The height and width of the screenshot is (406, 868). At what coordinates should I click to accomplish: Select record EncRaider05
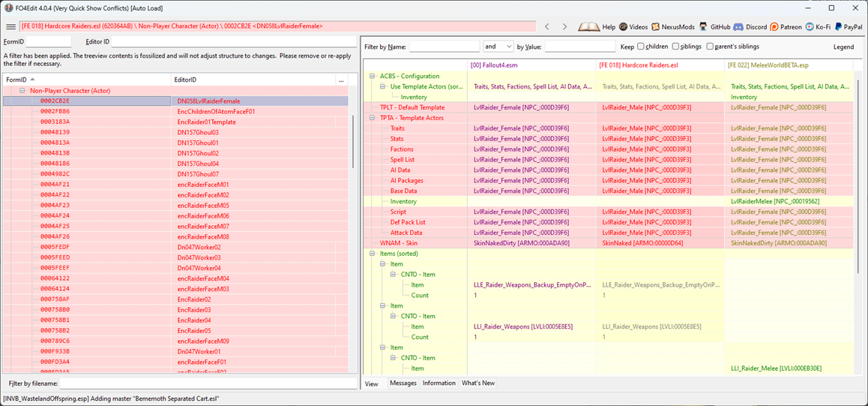[x=175, y=331]
